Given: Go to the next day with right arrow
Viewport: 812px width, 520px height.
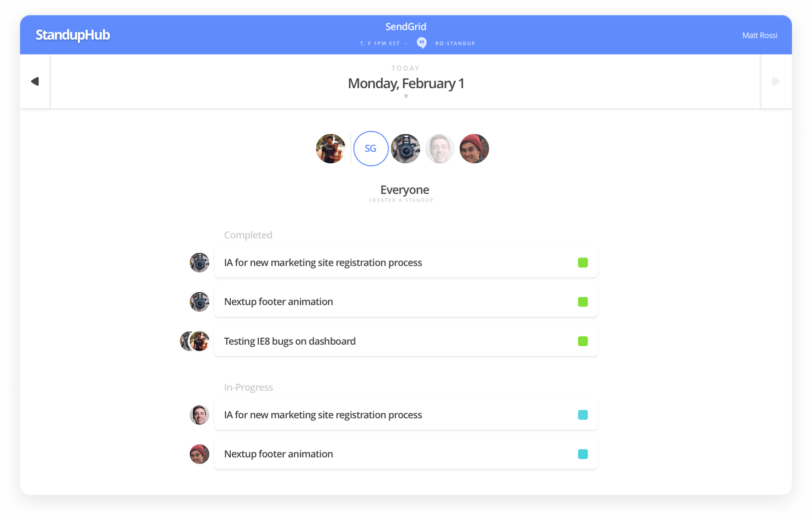Looking at the screenshot, I should point(776,82).
